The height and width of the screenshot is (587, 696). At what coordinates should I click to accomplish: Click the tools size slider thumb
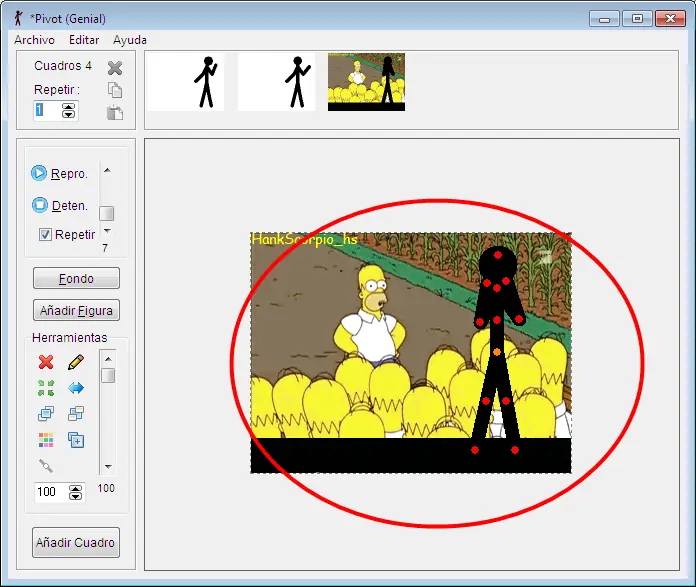click(x=108, y=375)
